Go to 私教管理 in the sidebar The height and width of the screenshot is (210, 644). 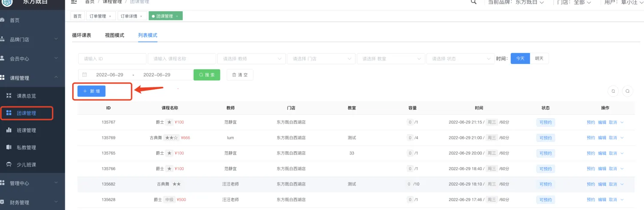pos(26,147)
